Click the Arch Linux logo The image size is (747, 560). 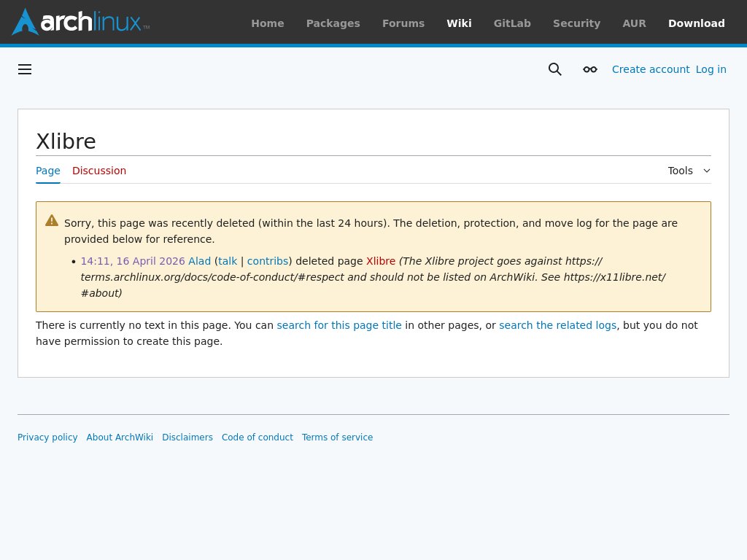[80, 22]
